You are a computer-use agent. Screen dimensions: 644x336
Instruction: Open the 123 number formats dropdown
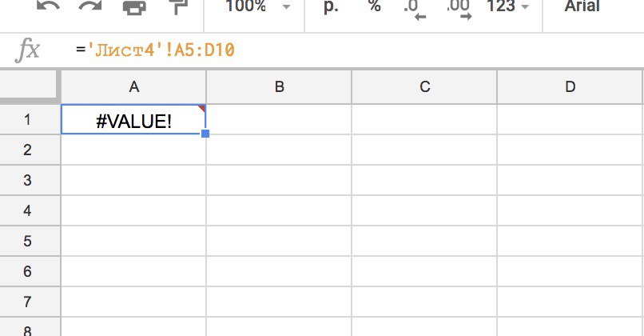507,7
